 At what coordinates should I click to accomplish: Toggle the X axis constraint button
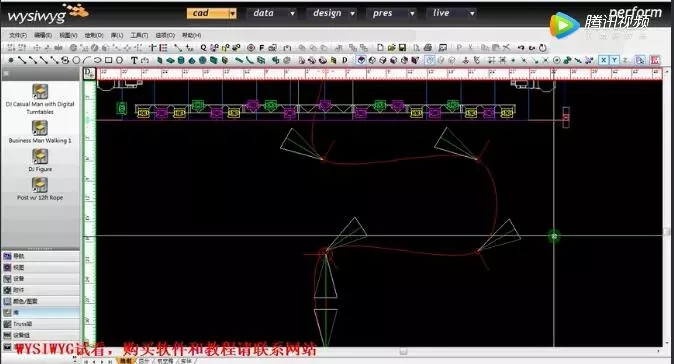click(x=604, y=60)
